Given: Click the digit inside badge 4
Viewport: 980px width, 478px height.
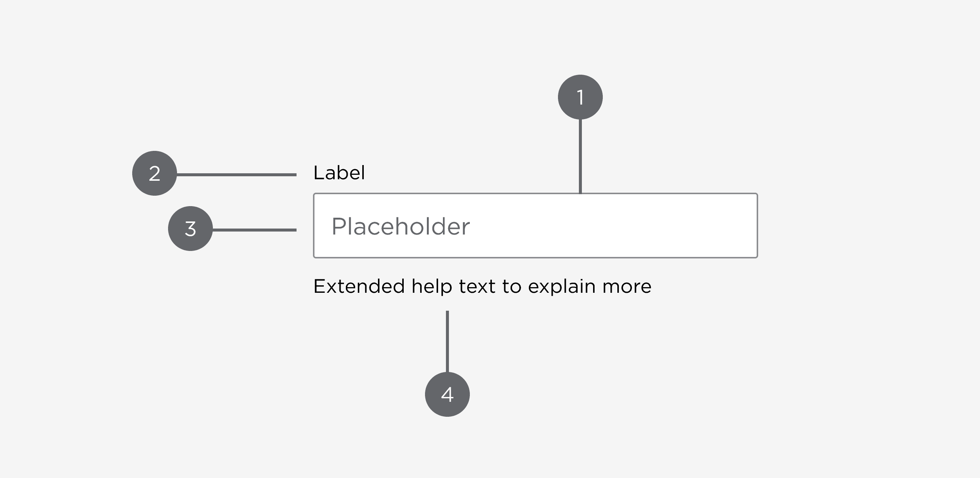Looking at the screenshot, I should (x=447, y=394).
